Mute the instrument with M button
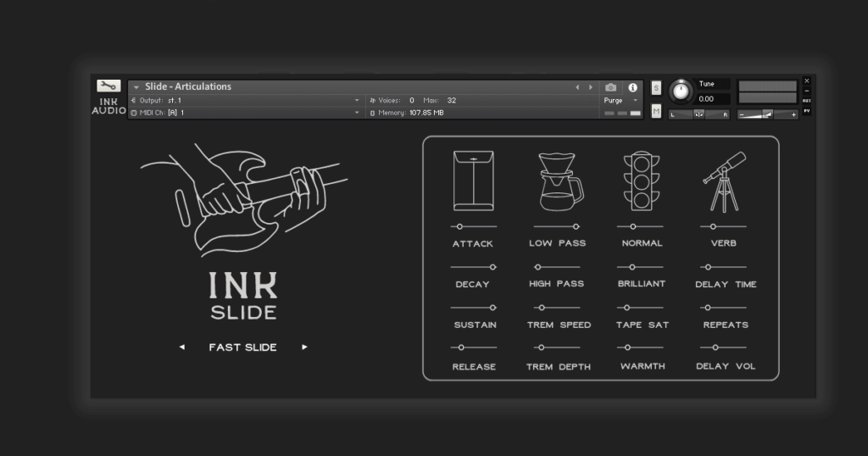Viewport: 868px width, 456px height. (656, 111)
